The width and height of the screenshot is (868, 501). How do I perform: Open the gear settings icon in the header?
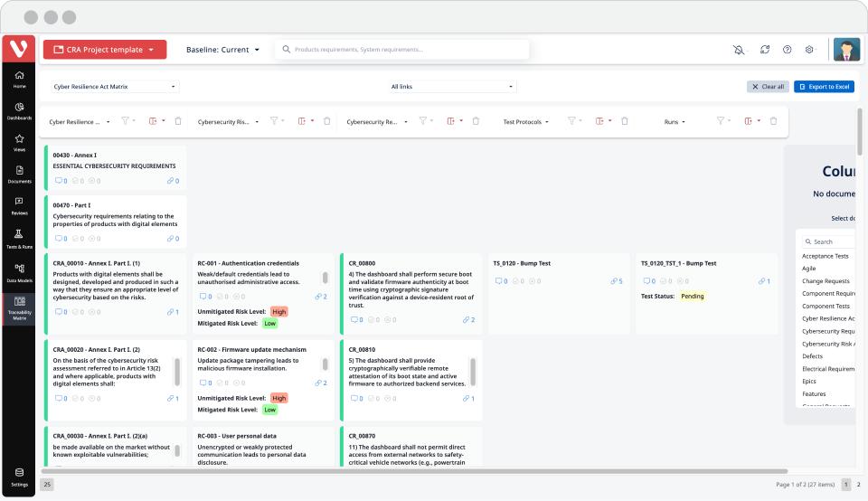click(809, 49)
